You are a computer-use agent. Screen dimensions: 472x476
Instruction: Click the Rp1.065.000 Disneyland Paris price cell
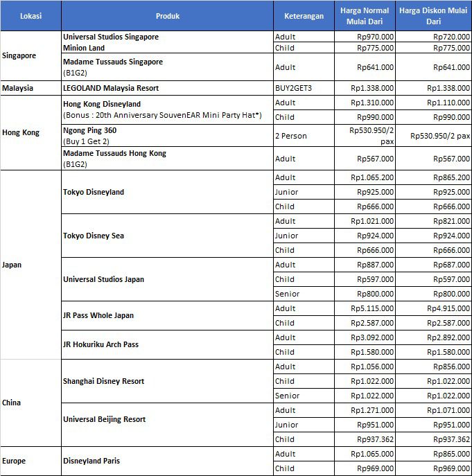click(365, 454)
